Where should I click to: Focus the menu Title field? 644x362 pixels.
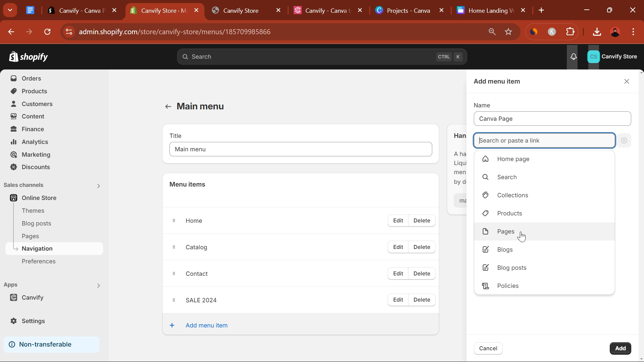tap(301, 149)
